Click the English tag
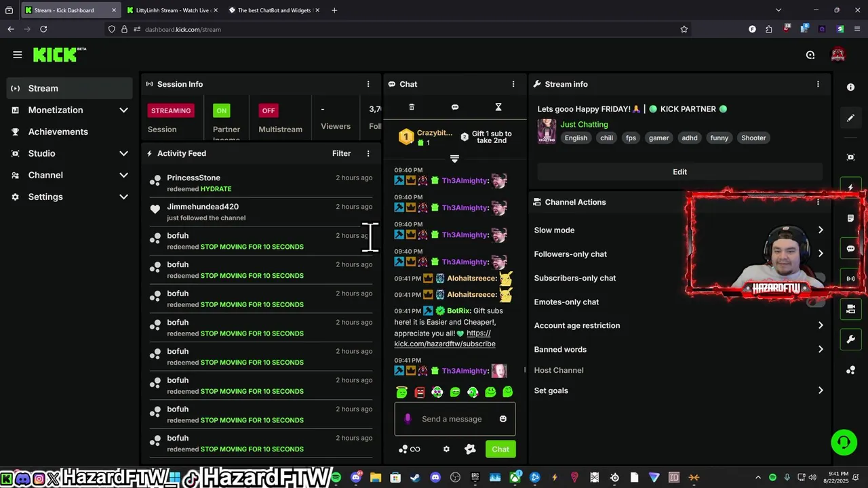This screenshot has width=868, height=488. (x=576, y=138)
